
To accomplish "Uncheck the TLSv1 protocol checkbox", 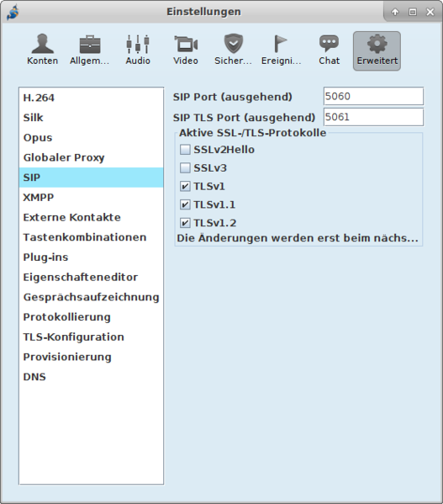I will pyautogui.click(x=185, y=187).
